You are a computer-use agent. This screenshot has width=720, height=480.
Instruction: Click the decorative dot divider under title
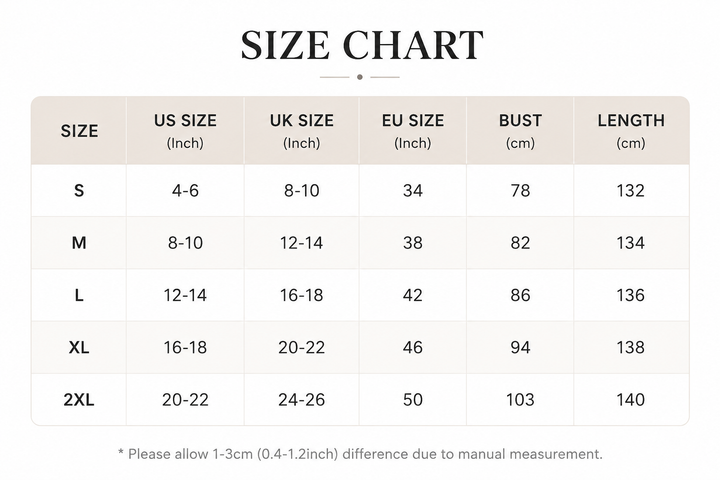tap(360, 77)
